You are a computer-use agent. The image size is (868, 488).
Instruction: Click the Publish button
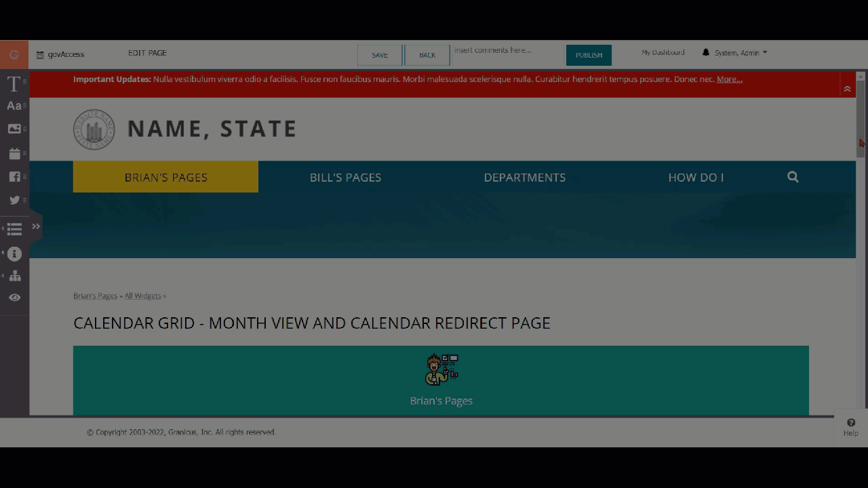coord(589,55)
